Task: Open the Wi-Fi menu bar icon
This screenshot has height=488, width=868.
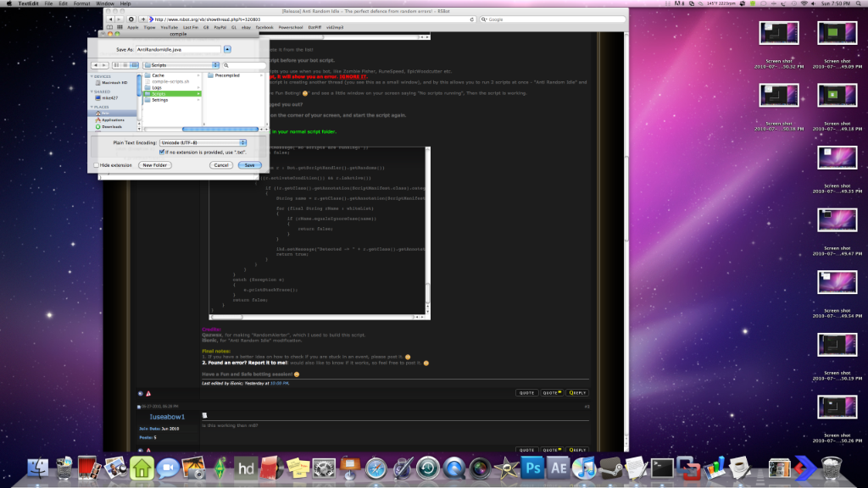Action: [804, 4]
